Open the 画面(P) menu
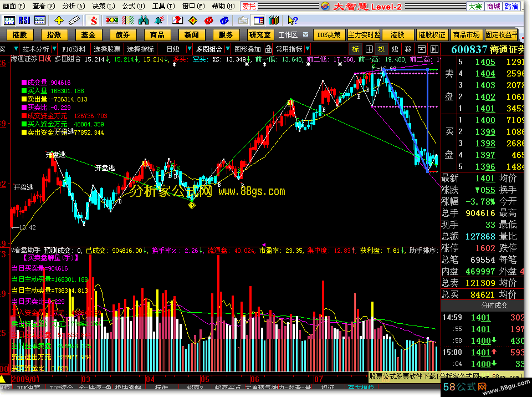The width and height of the screenshot is (532, 397). 14,6
